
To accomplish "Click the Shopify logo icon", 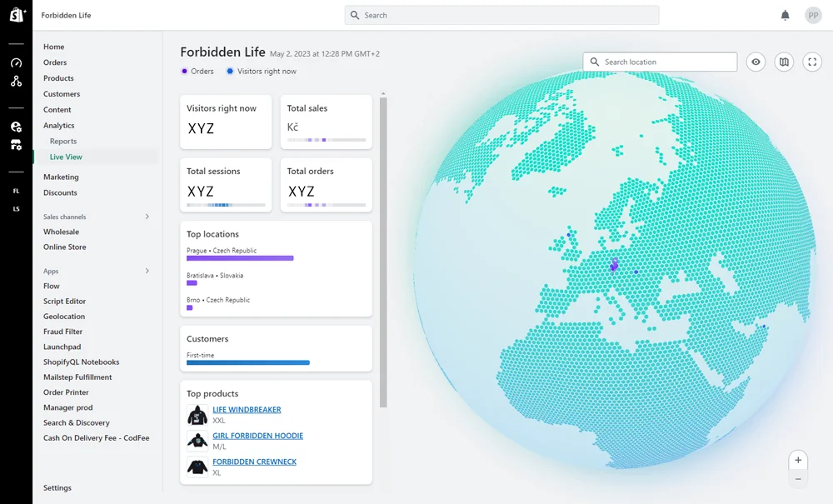I will (17, 15).
